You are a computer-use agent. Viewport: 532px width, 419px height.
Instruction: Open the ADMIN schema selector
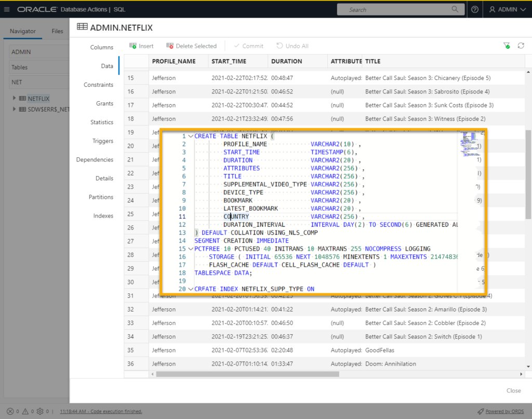click(x=38, y=52)
